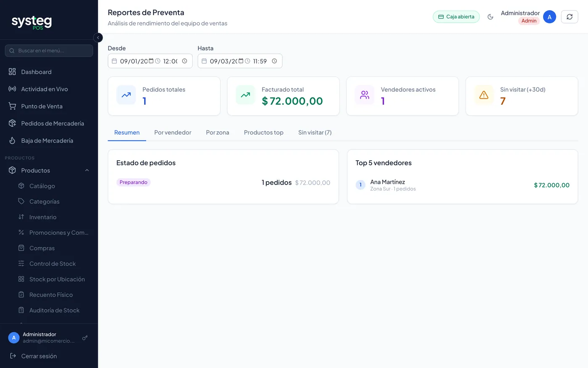Open Compras under Productos
This screenshot has height=368, width=588.
[53, 248]
